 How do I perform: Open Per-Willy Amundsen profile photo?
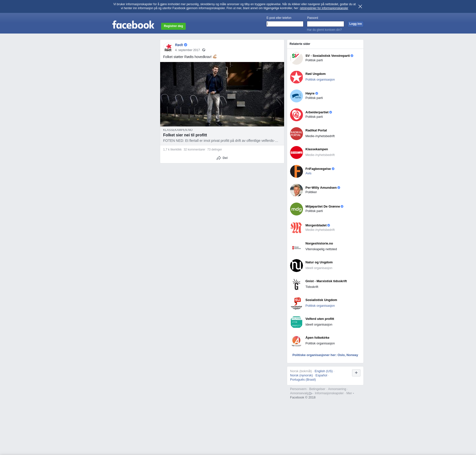297,190
